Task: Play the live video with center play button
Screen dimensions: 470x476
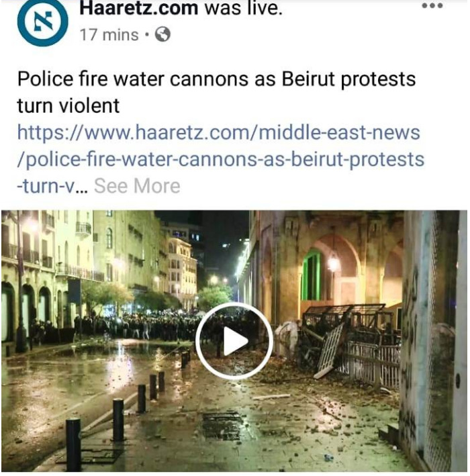Action: tap(234, 341)
